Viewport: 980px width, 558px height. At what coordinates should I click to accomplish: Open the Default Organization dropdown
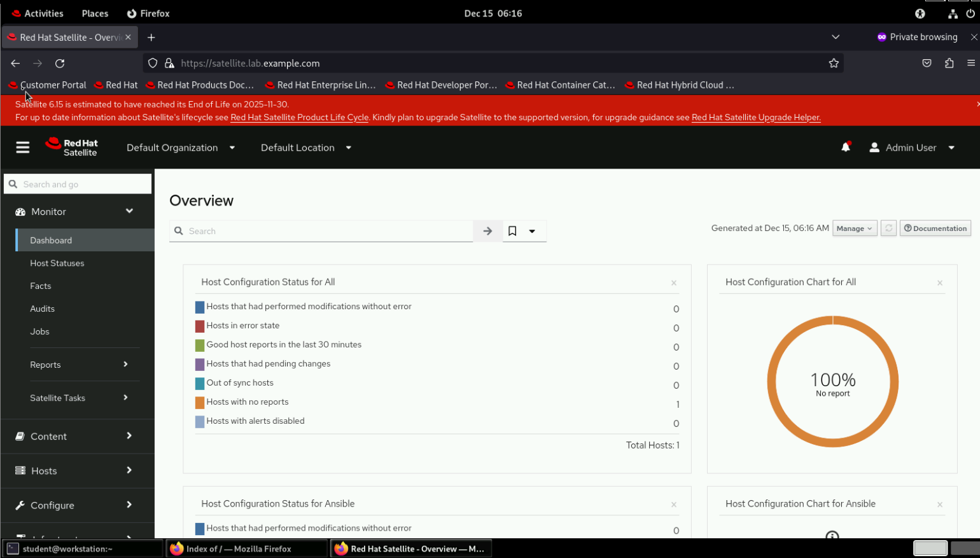point(181,148)
